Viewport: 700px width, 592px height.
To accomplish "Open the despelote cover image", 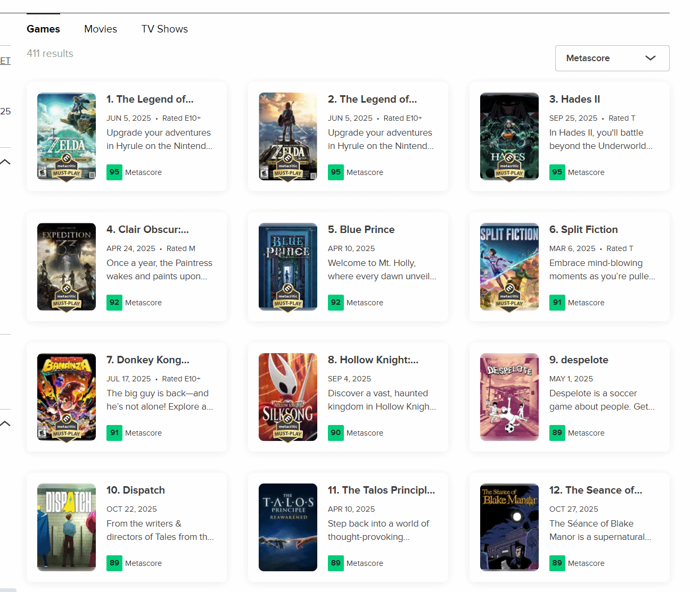I will (509, 397).
